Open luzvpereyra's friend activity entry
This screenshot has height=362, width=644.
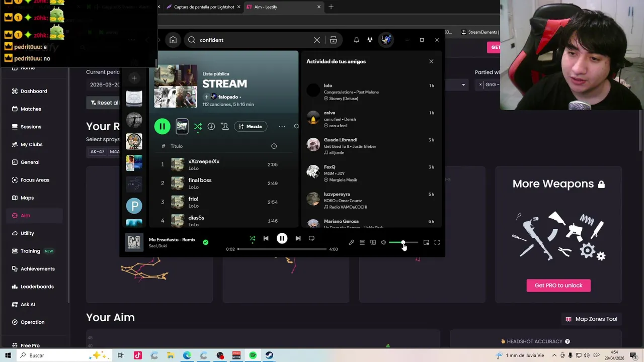pyautogui.click(x=371, y=200)
